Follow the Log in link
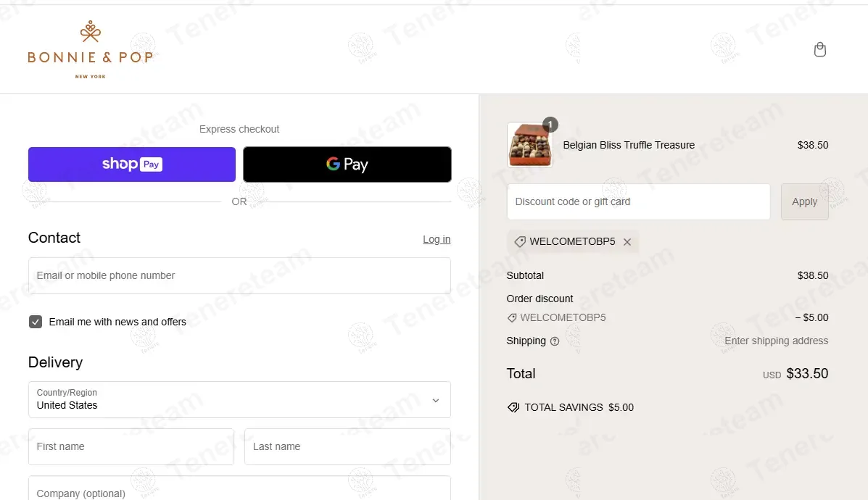 pyautogui.click(x=437, y=239)
